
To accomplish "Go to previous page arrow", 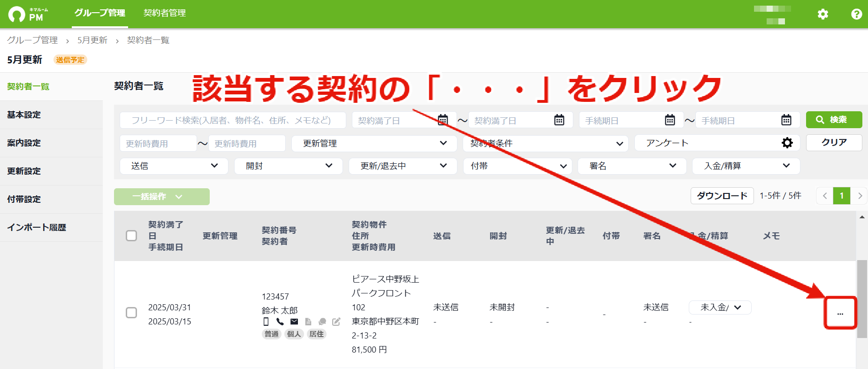I will [825, 196].
